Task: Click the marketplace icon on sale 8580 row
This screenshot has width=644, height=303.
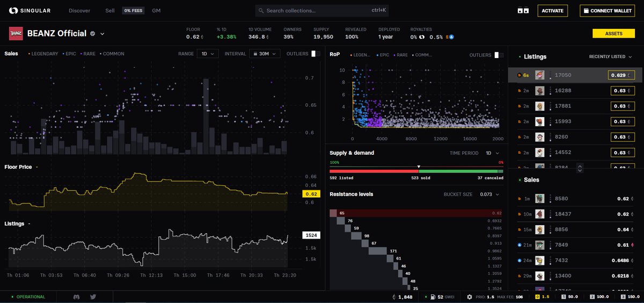Action: [x=519, y=199]
